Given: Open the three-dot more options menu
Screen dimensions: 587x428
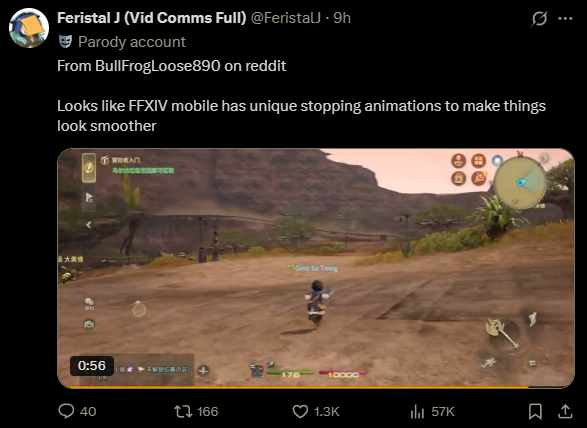Looking at the screenshot, I should pyautogui.click(x=565, y=18).
